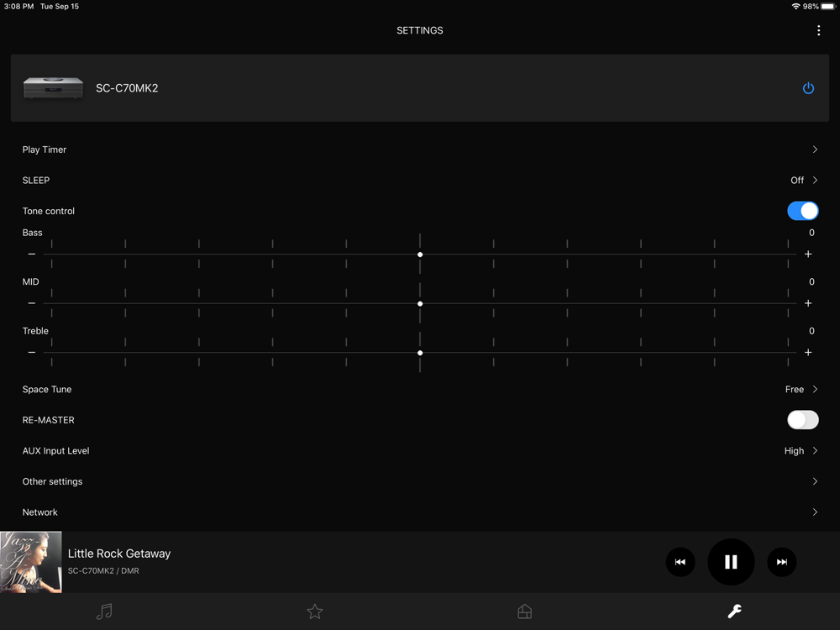Image resolution: width=840 pixels, height=630 pixels.
Task: Increase Treble with the plus button
Action: tap(808, 353)
